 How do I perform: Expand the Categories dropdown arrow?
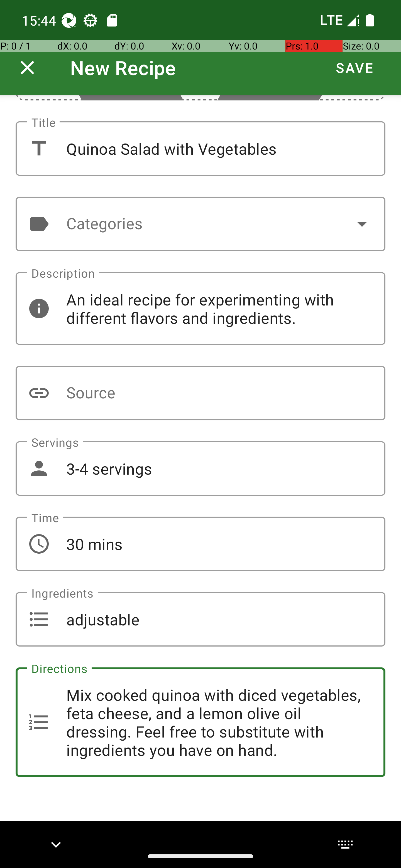362,224
